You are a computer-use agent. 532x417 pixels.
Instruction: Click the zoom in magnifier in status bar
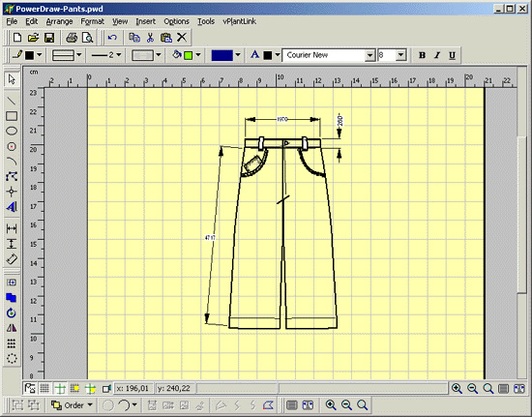pyautogui.click(x=457, y=389)
